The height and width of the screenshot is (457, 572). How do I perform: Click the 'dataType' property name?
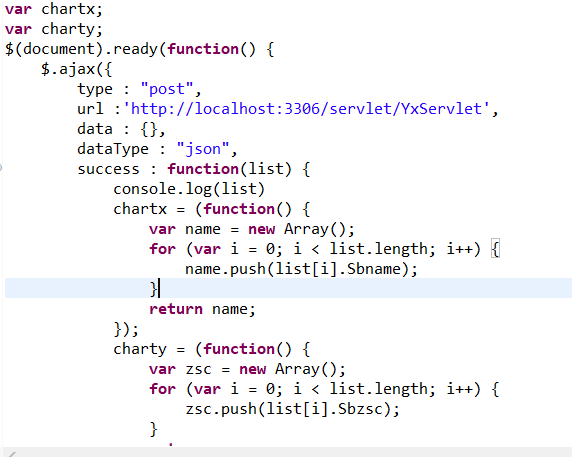113,149
